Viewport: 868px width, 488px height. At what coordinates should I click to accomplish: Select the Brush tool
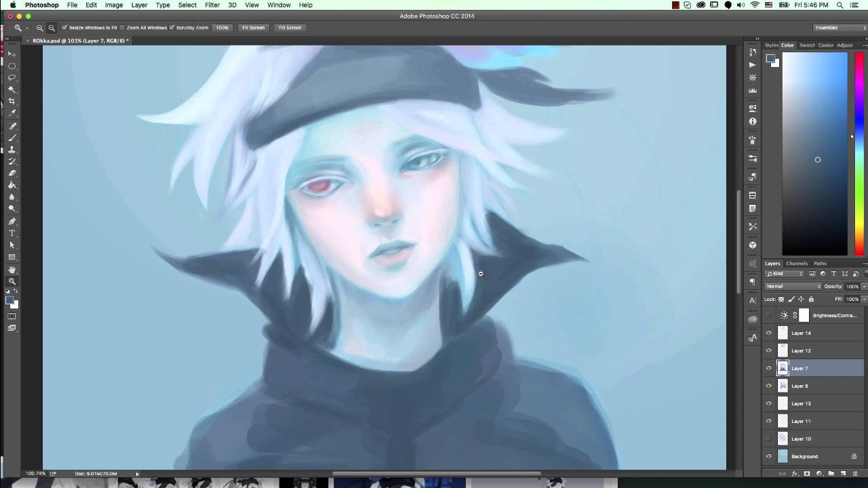click(12, 138)
